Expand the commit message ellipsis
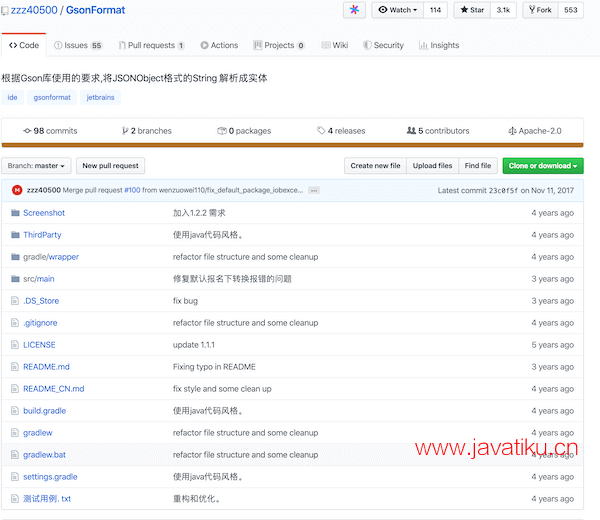This screenshot has height=520, width=600. coord(314,190)
